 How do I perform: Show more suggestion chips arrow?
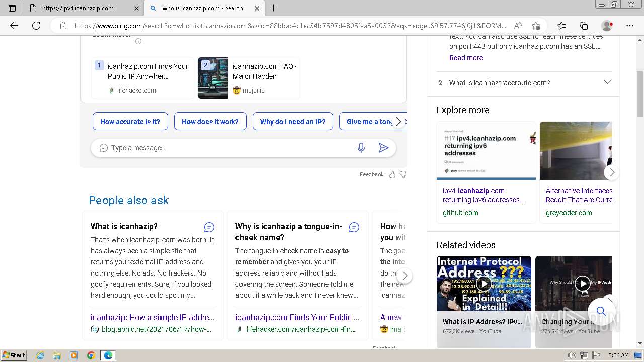pos(398,122)
